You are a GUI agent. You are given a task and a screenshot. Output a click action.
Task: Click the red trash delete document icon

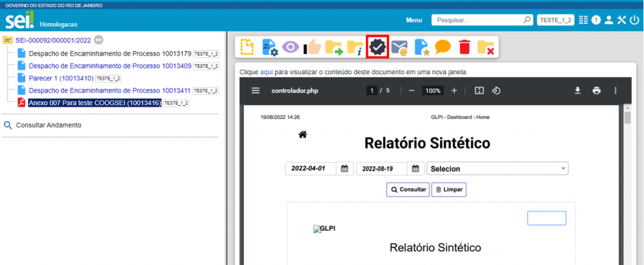464,47
